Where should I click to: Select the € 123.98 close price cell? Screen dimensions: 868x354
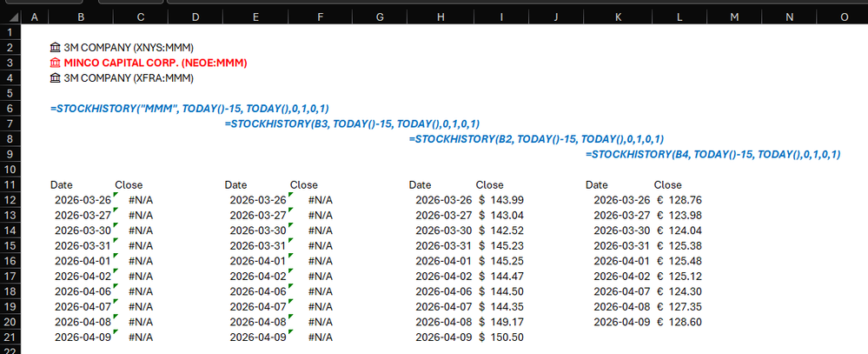(x=679, y=216)
